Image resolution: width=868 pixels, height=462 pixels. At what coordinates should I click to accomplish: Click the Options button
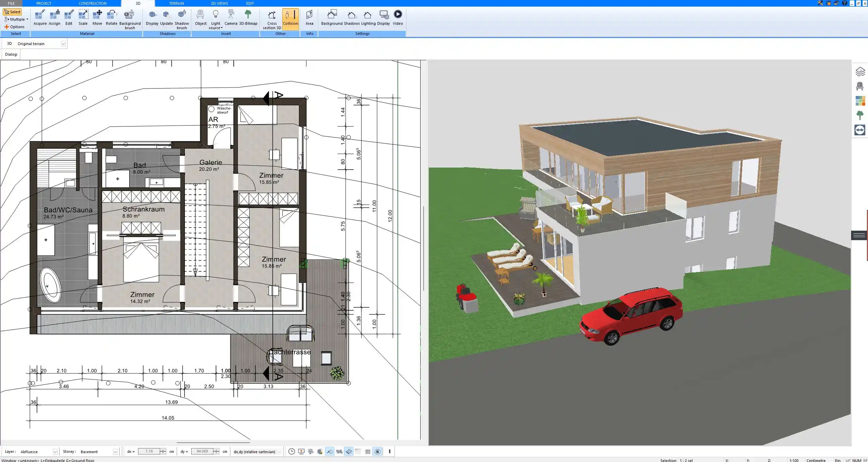click(14, 27)
